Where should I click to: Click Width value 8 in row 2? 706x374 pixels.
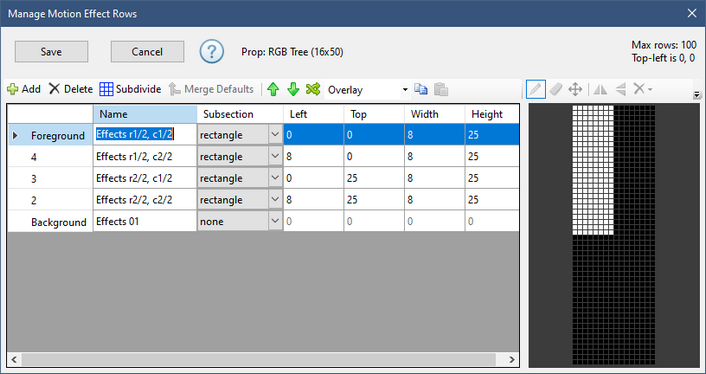(434, 200)
